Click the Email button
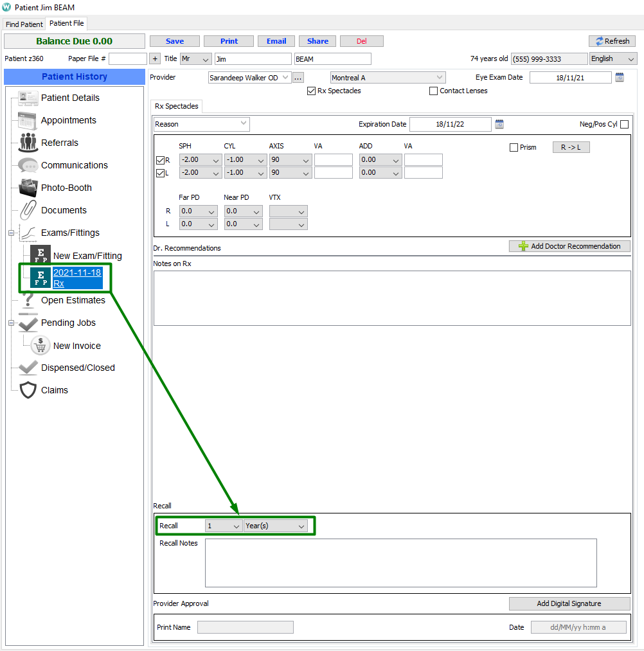Image resolution: width=644 pixels, height=651 pixels. [x=276, y=41]
